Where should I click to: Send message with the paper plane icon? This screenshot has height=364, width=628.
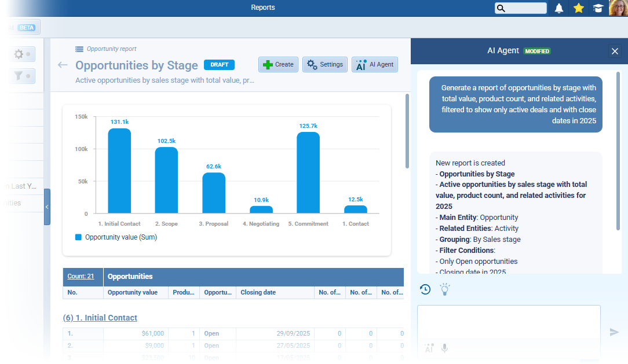point(614,332)
